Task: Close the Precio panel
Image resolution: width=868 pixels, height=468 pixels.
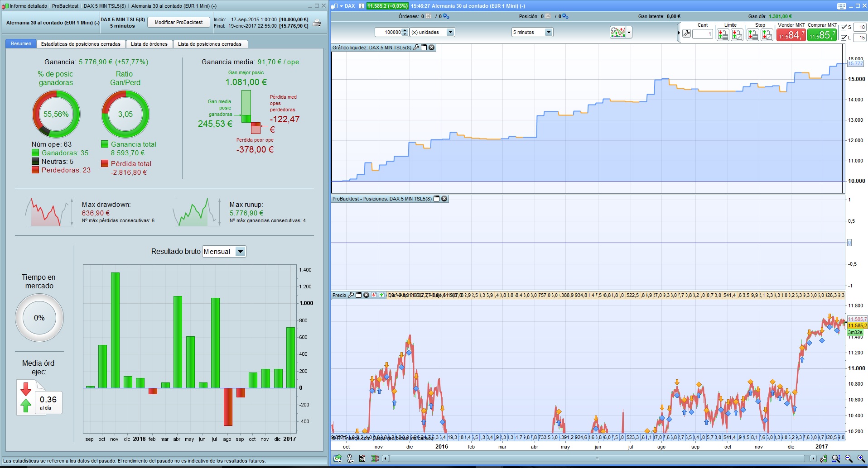Action: tap(366, 295)
